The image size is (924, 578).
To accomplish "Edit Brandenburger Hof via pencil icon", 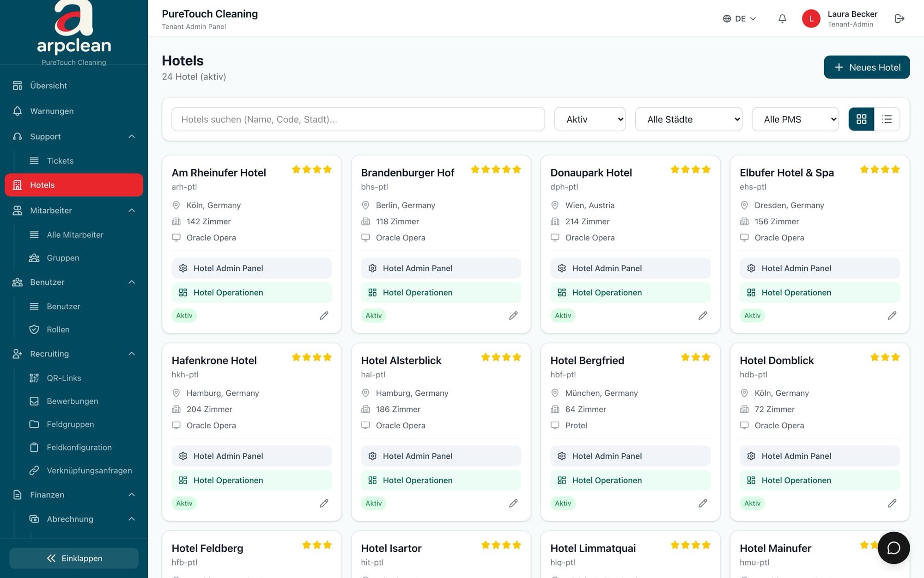I will pyautogui.click(x=513, y=315).
